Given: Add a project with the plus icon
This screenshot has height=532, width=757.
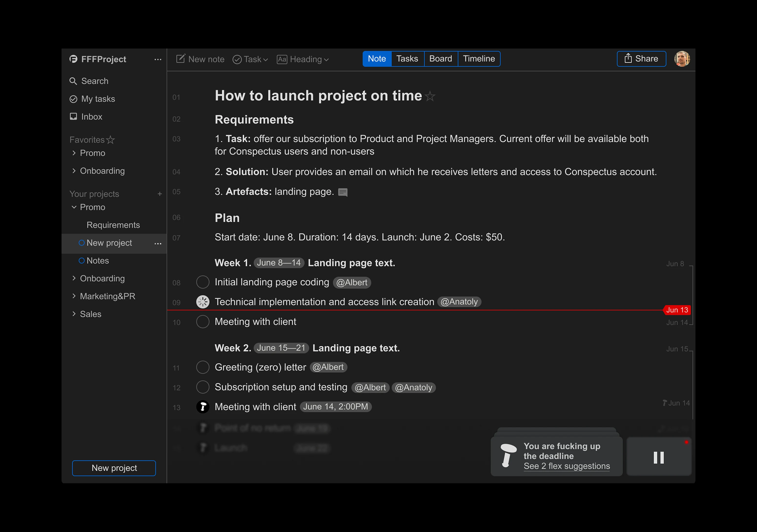Looking at the screenshot, I should [x=159, y=194].
